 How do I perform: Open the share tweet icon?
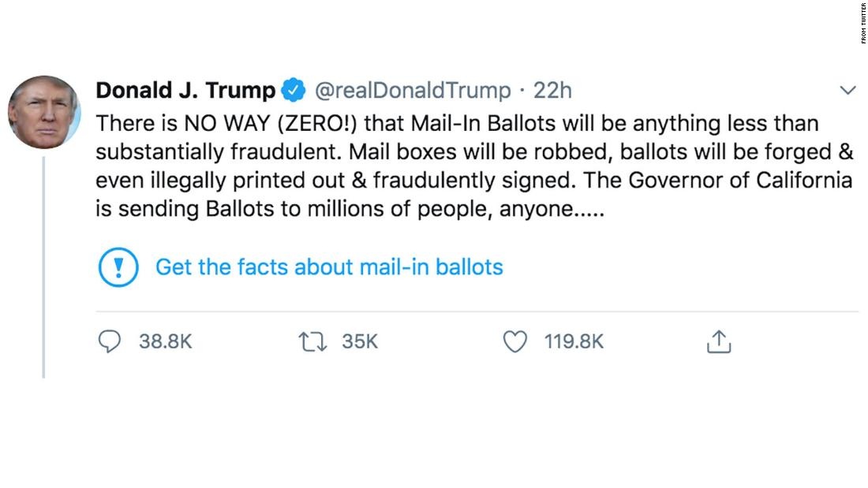pyautogui.click(x=719, y=341)
